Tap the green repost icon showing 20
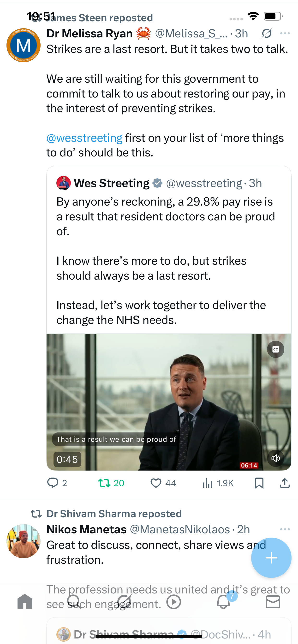 pyautogui.click(x=111, y=483)
